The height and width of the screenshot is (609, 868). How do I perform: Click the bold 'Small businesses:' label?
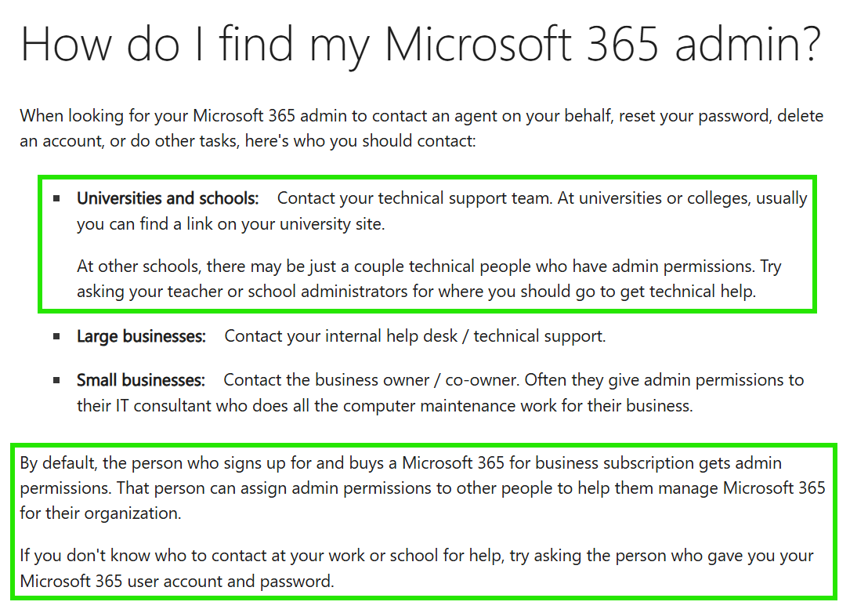click(140, 380)
